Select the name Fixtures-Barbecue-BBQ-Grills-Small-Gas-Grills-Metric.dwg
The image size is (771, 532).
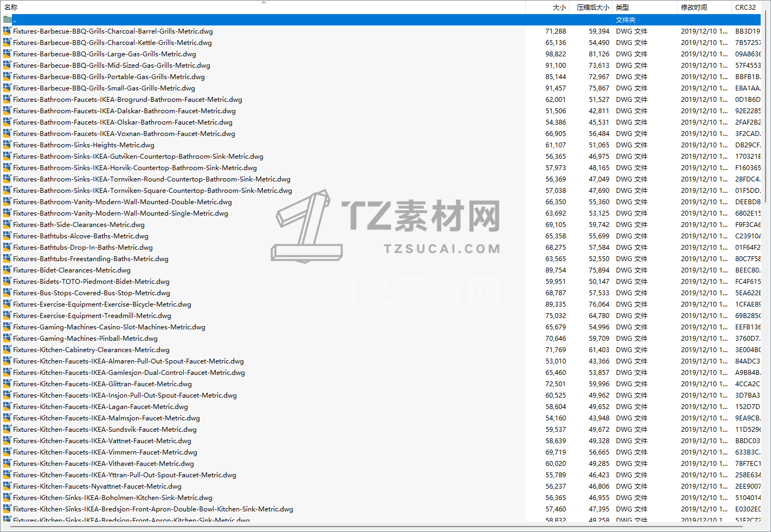(x=104, y=88)
